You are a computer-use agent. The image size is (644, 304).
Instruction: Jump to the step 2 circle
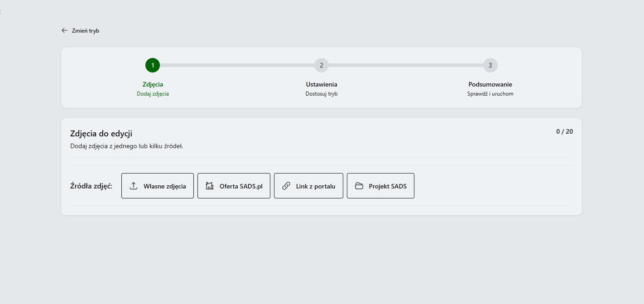click(x=322, y=65)
